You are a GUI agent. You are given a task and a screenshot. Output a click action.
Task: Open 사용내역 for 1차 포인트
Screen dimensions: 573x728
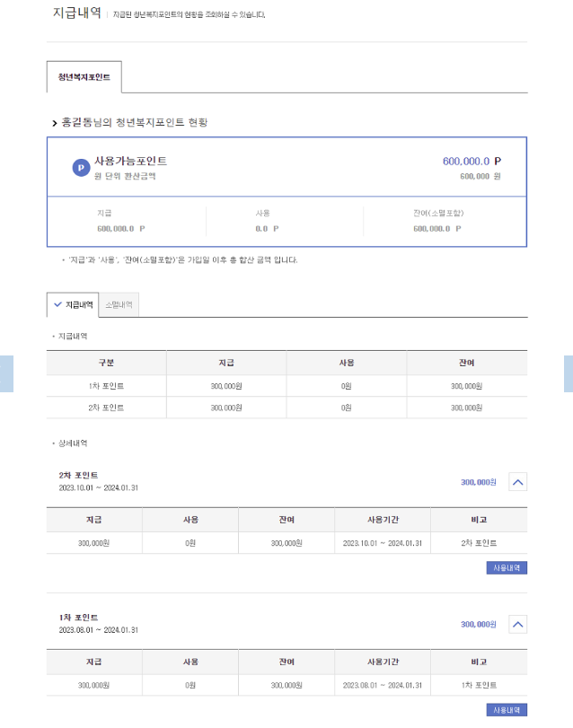click(x=507, y=710)
